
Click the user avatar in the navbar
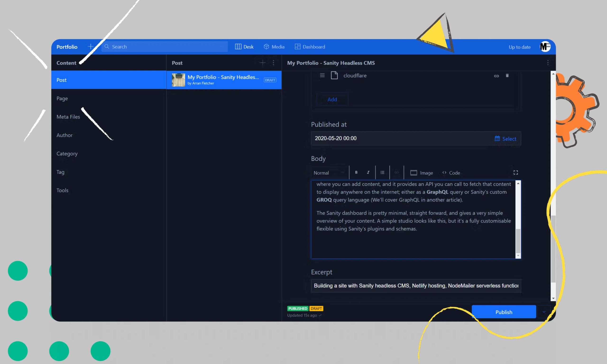pyautogui.click(x=545, y=47)
